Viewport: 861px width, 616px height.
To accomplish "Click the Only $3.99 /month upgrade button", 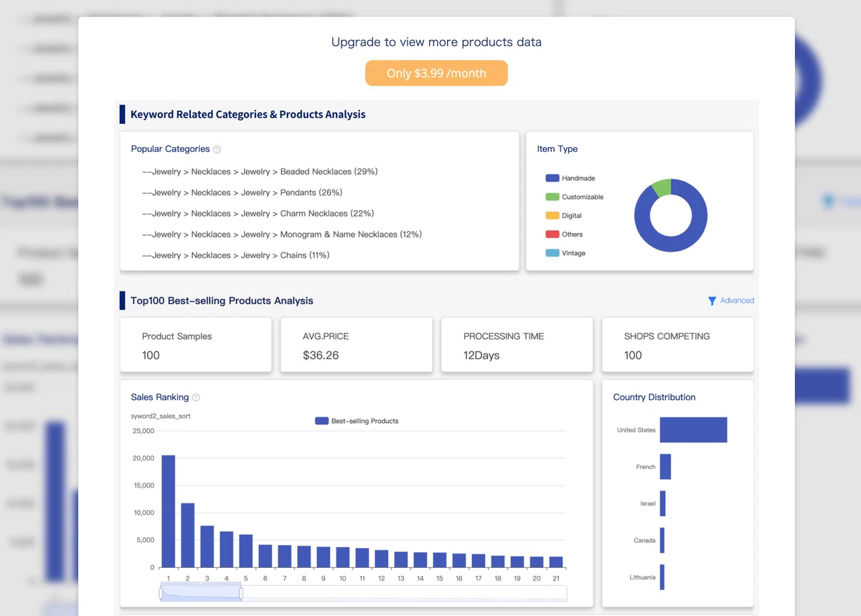I will point(436,73).
